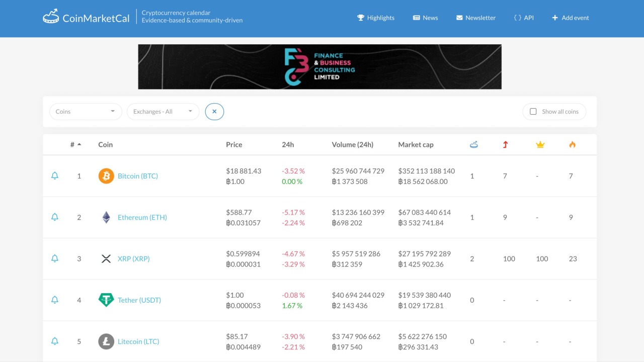Click XRP volume $5 957 519 286

tap(356, 253)
